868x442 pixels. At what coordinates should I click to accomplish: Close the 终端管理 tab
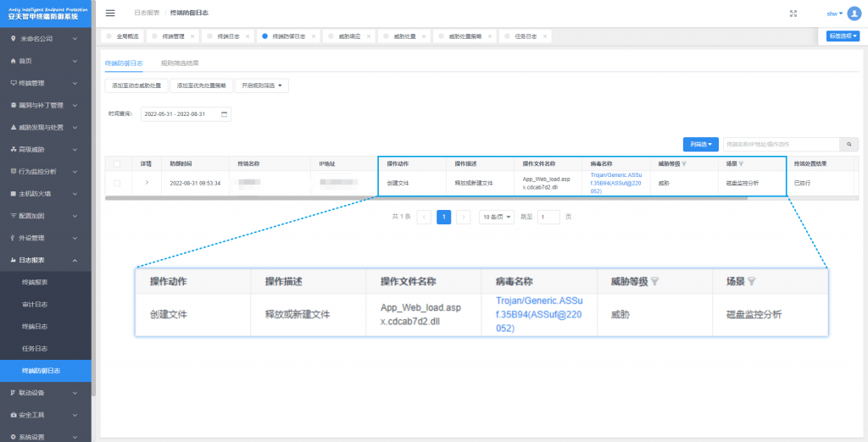[x=192, y=36]
